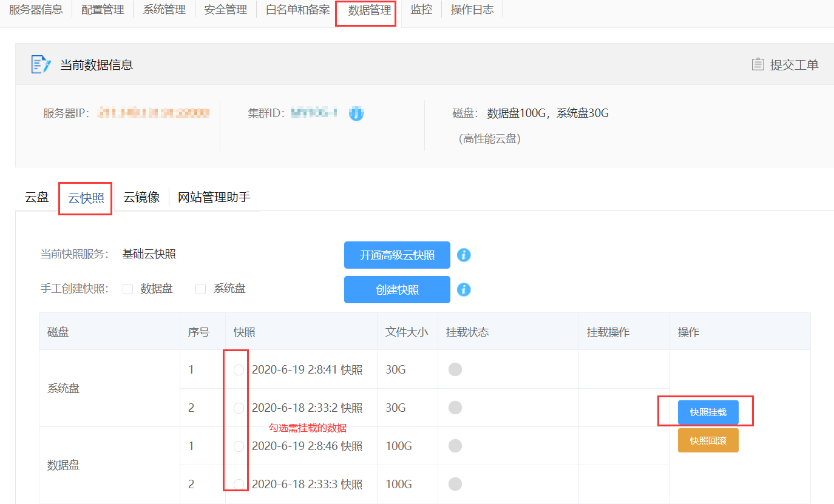The height and width of the screenshot is (504, 834).
Task: Open the 云快照 tab
Action: click(86, 198)
